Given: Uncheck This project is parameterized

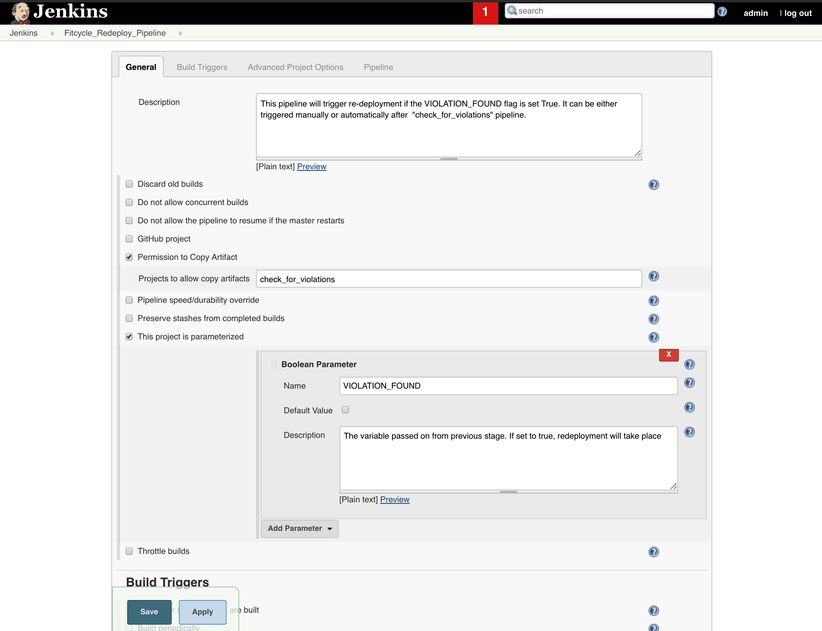Looking at the screenshot, I should tap(129, 336).
